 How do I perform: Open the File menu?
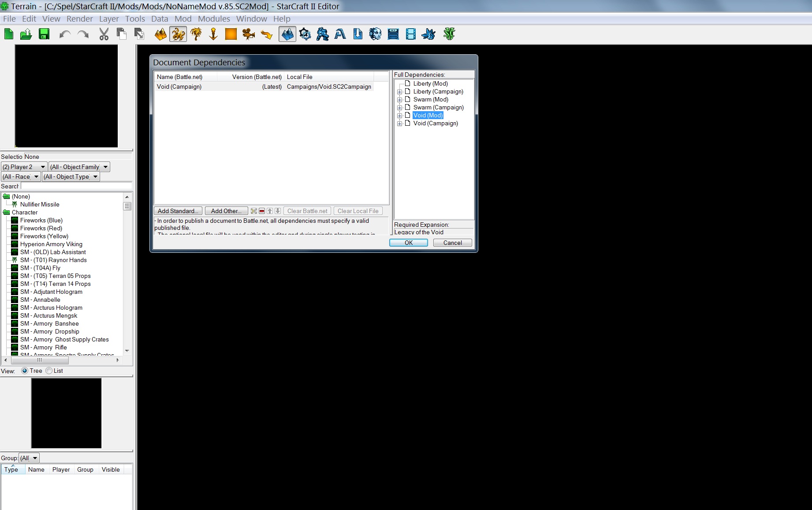tap(9, 19)
